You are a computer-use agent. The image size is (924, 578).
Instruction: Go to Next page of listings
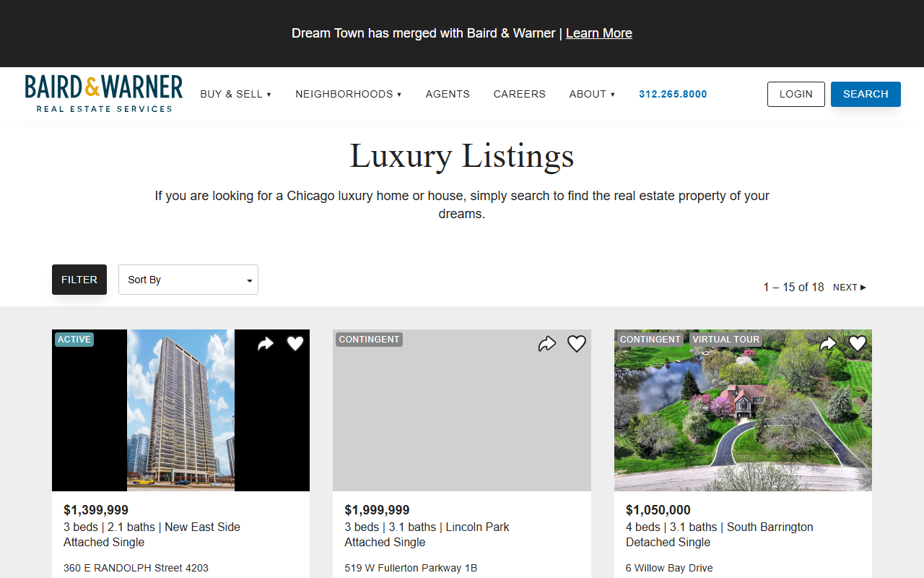pos(850,288)
